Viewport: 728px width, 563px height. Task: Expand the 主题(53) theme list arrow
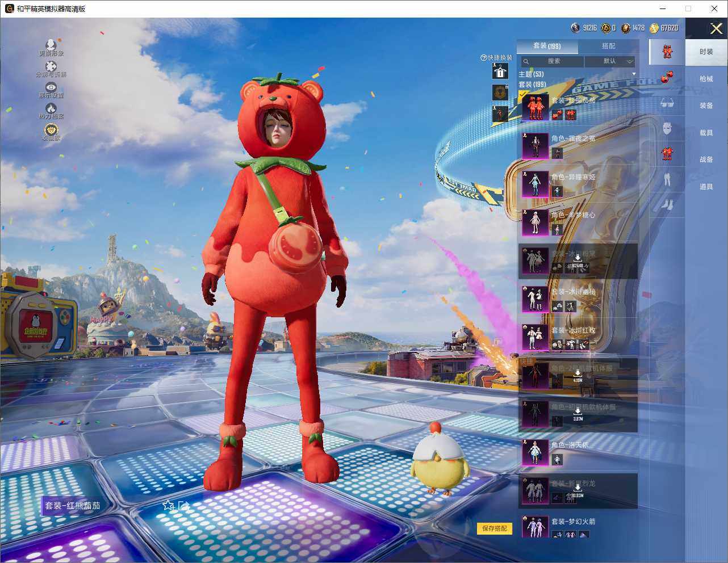click(x=634, y=74)
